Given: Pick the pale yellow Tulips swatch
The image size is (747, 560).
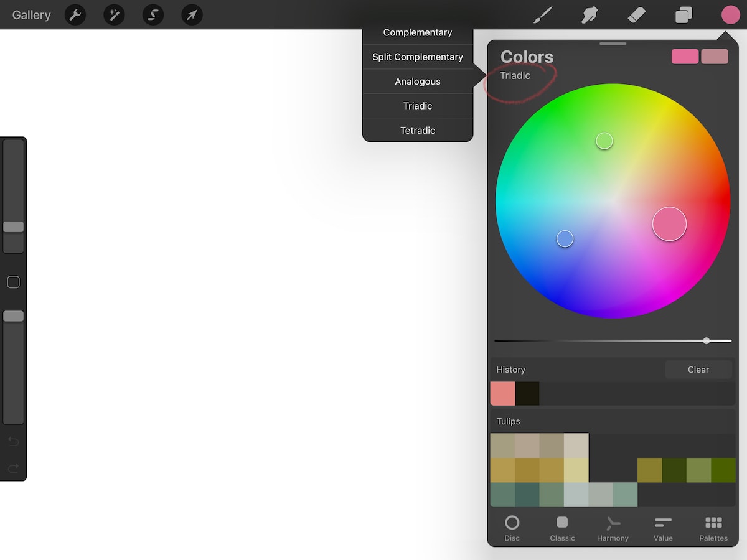Looking at the screenshot, I should coord(576,470).
